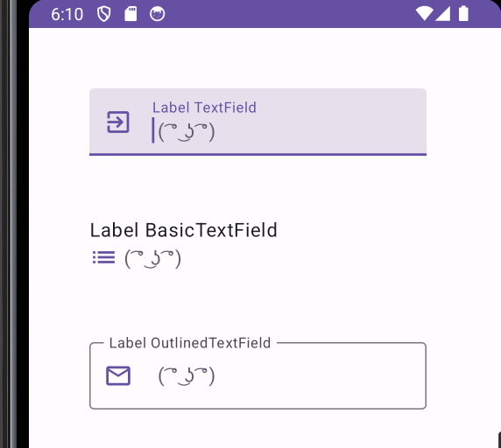Tap the list icon beside BasicTextField

click(x=104, y=257)
